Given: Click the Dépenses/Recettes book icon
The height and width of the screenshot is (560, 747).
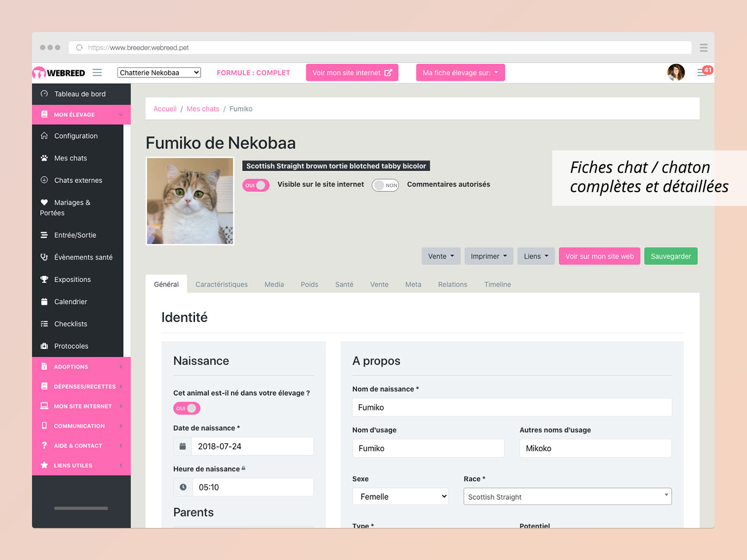Looking at the screenshot, I should [44, 387].
